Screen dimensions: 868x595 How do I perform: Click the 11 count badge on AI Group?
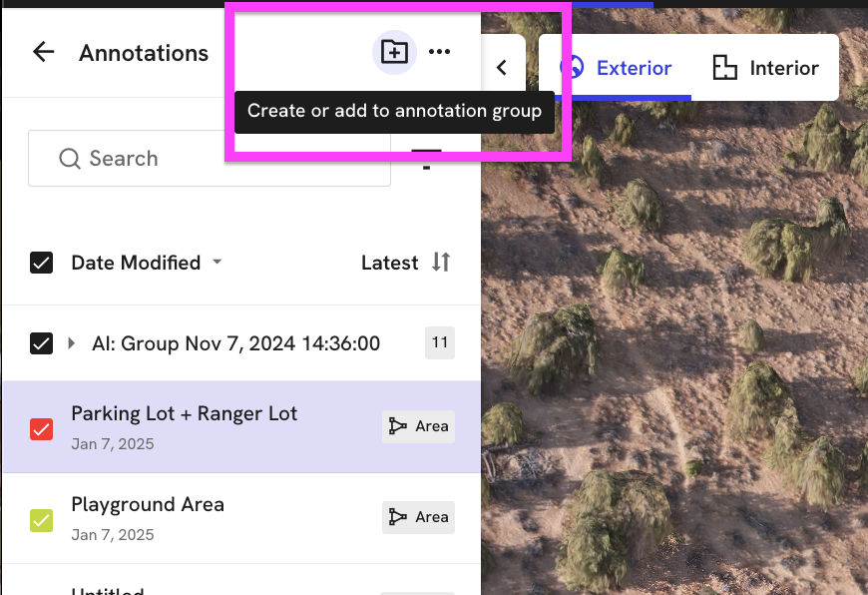tap(440, 343)
